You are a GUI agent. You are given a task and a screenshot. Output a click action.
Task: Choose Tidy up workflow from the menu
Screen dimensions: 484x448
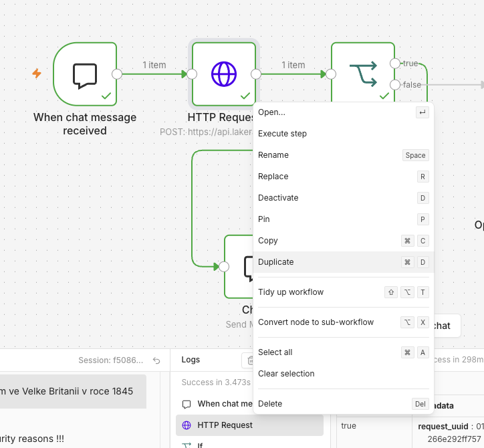344,292
